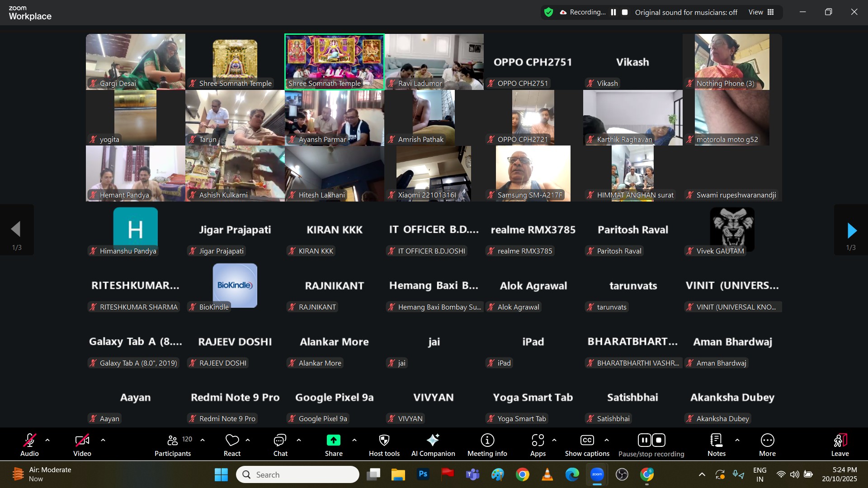Unmute microphone using Audio button
This screenshot has width=868, height=488.
pyautogui.click(x=30, y=445)
